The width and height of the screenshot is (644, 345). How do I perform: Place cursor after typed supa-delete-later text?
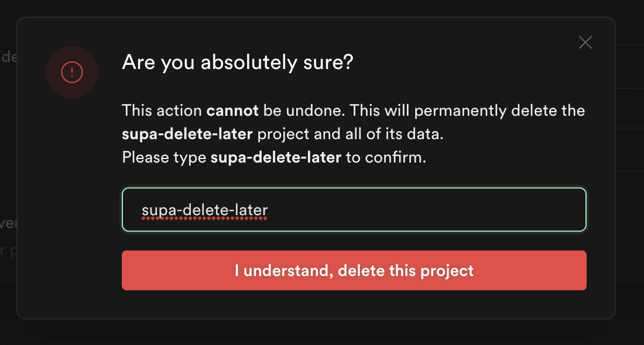(x=269, y=209)
